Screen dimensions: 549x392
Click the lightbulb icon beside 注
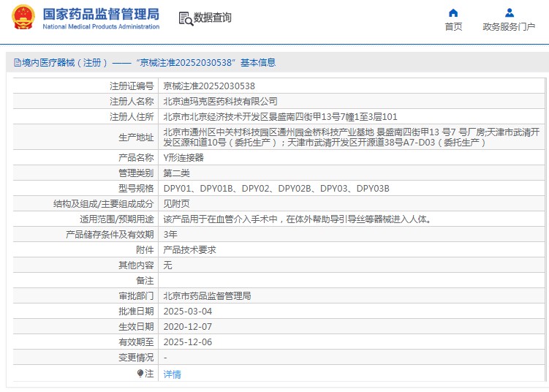tap(140, 374)
